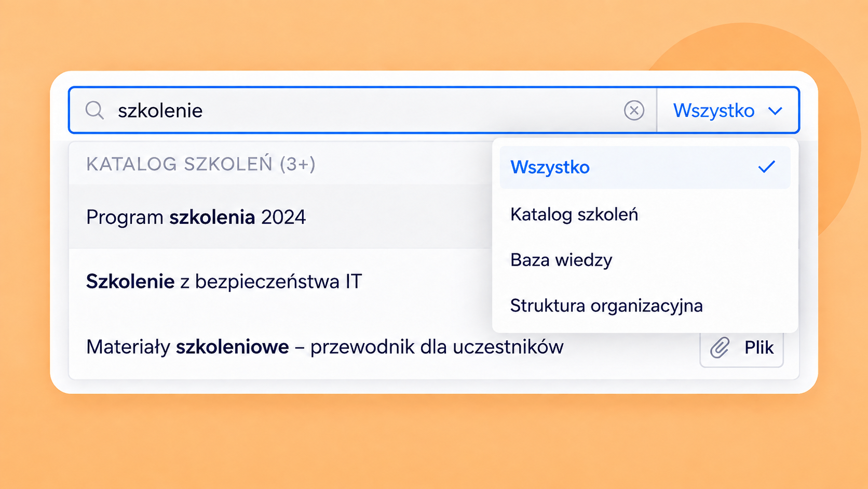Clear the search text with X icon
The image size is (868, 489).
[634, 110]
